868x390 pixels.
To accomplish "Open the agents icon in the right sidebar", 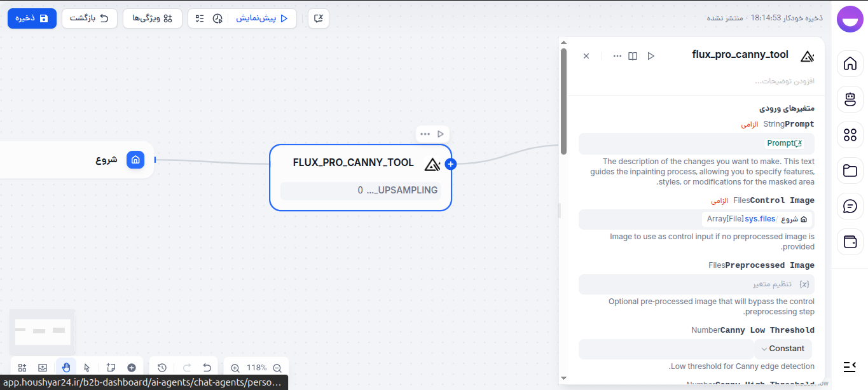I will coord(850,99).
